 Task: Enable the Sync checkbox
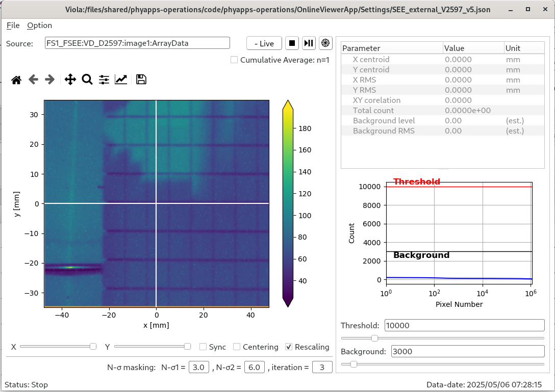point(203,347)
